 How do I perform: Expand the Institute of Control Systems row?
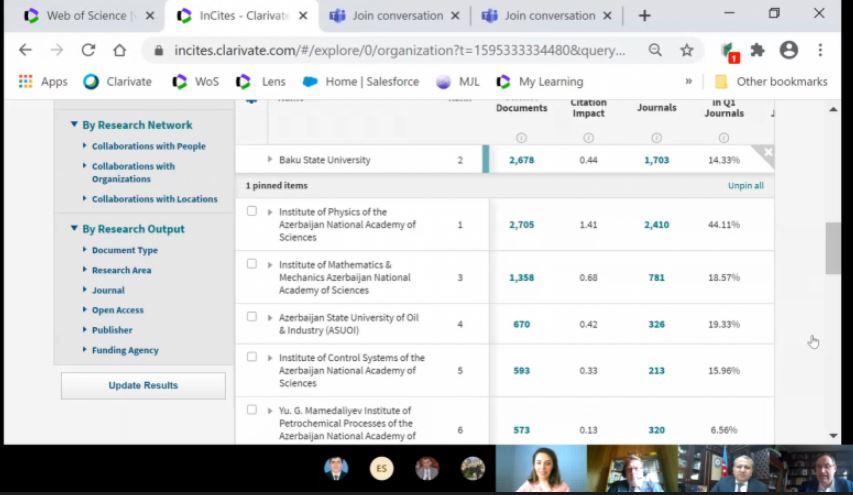pos(270,358)
